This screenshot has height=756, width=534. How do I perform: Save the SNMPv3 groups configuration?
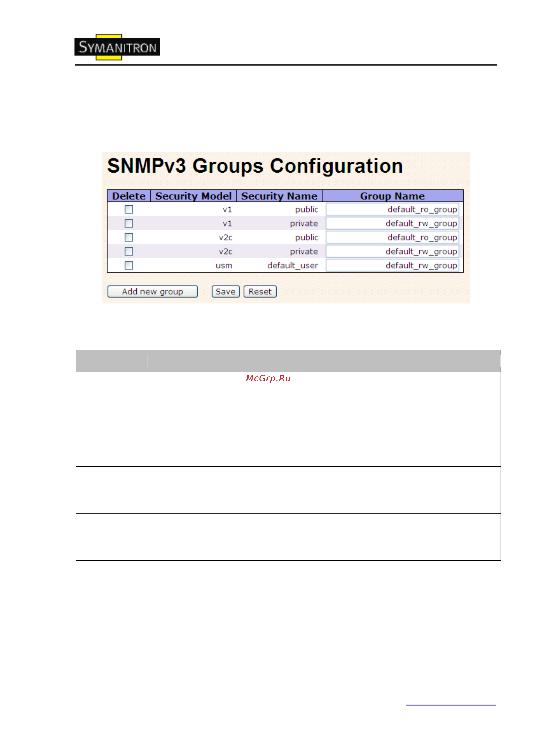225,292
